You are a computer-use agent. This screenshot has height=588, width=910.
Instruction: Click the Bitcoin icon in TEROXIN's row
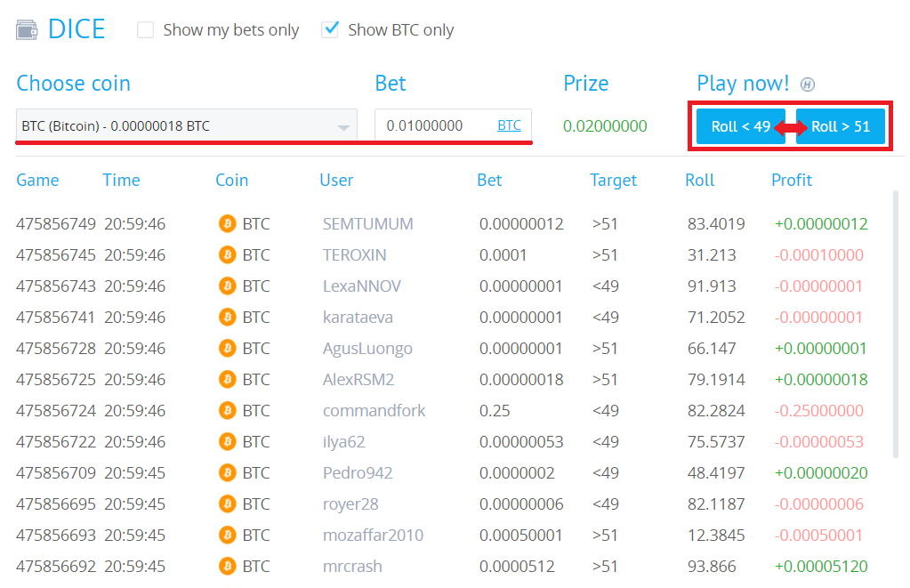click(228, 255)
